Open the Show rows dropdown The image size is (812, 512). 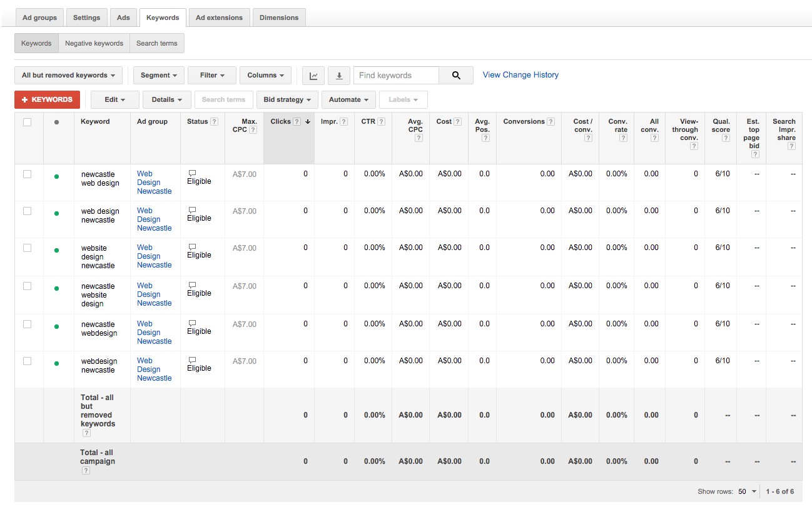point(746,491)
